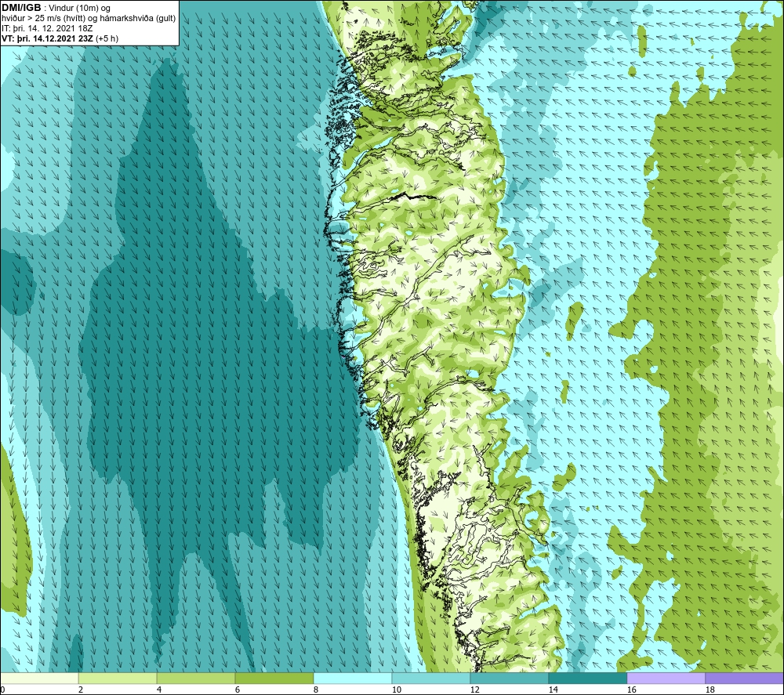
Task: Click the 16–18 m/s lavender legend swatch
Action: [666, 679]
